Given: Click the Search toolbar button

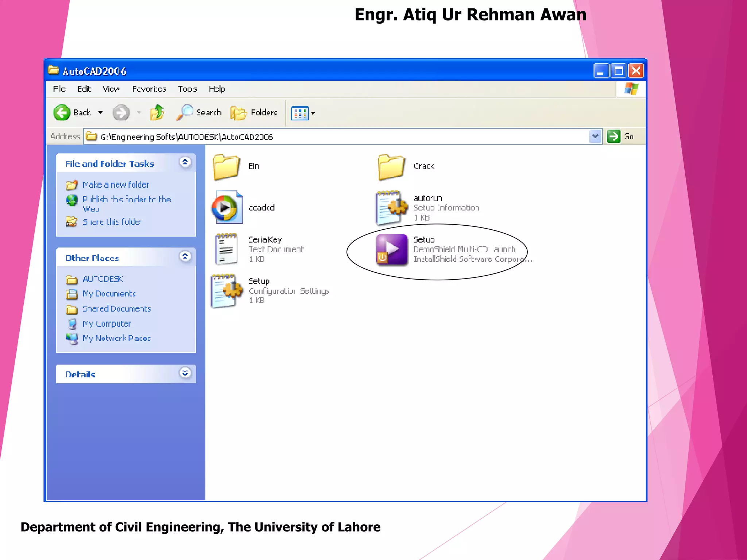Looking at the screenshot, I should (199, 113).
